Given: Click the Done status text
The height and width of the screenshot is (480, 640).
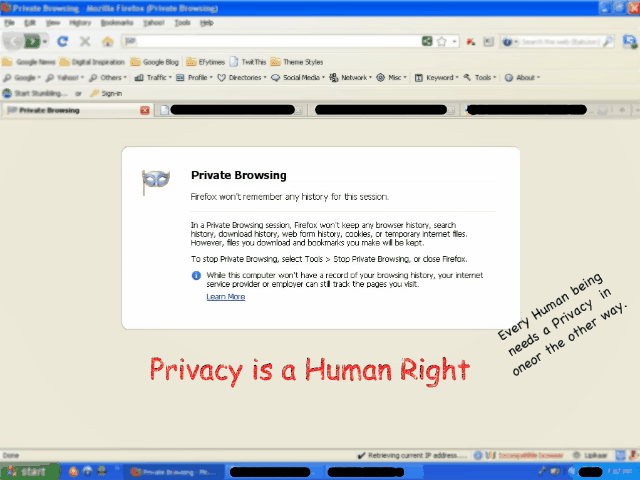Looking at the screenshot, I should pyautogui.click(x=11, y=456).
